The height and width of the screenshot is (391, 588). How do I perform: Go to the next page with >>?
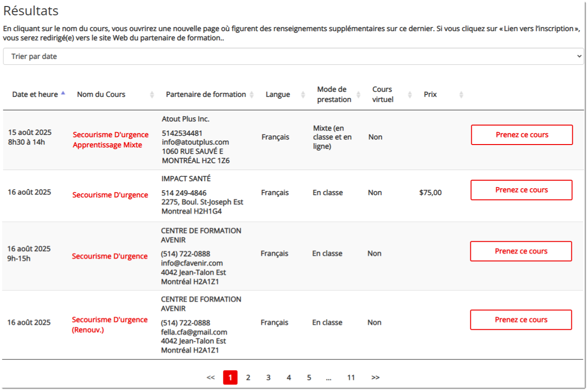click(375, 378)
